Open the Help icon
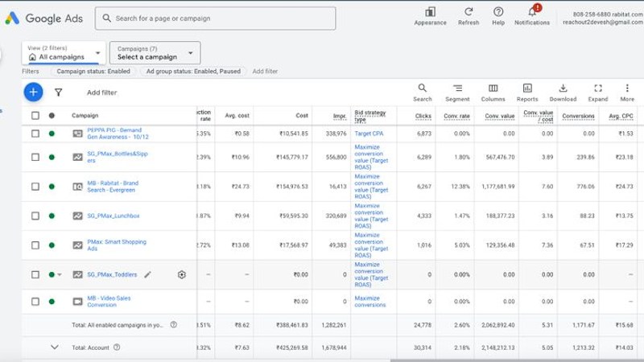Screen dimensions: 644x362 tap(498, 12)
